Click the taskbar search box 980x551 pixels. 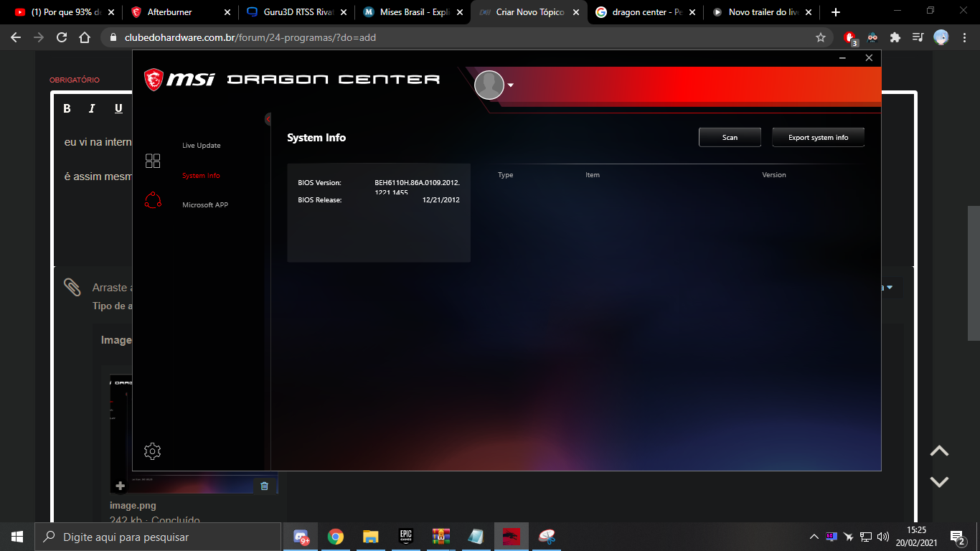point(158,537)
